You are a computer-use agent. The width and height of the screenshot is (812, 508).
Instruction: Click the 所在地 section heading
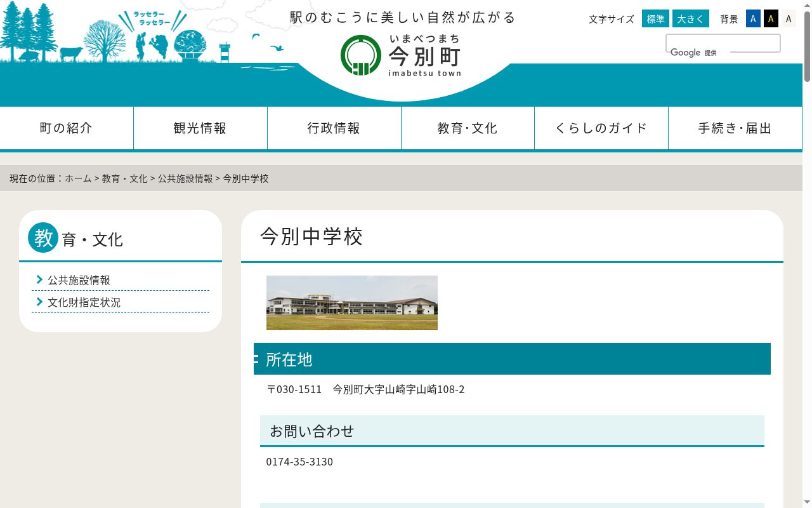click(512, 359)
